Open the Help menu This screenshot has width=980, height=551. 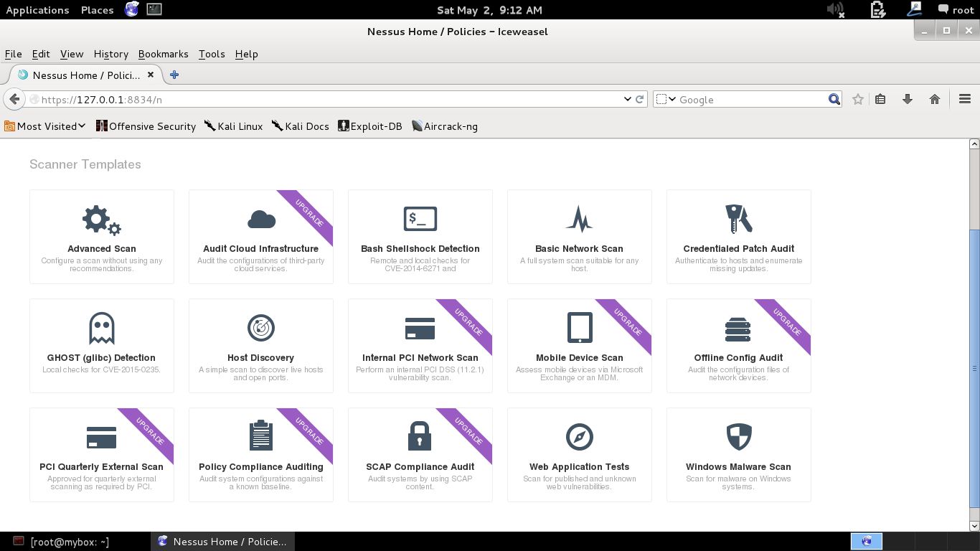[246, 54]
